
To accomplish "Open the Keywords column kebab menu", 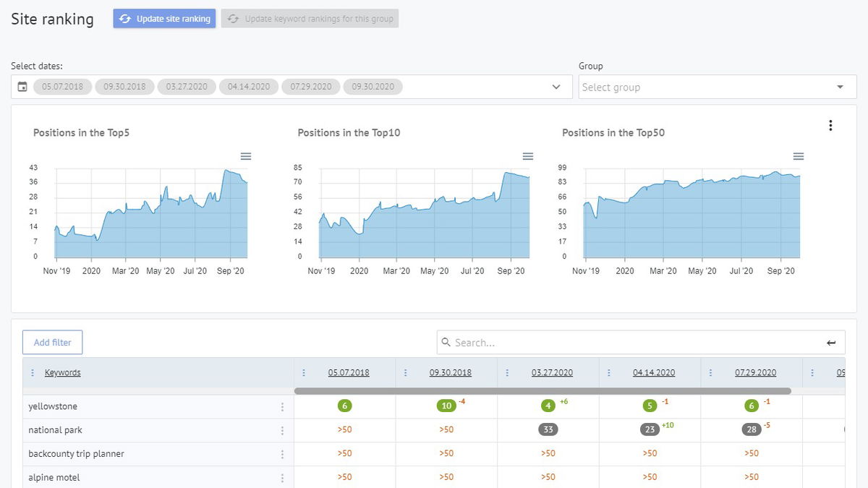I will tap(32, 372).
